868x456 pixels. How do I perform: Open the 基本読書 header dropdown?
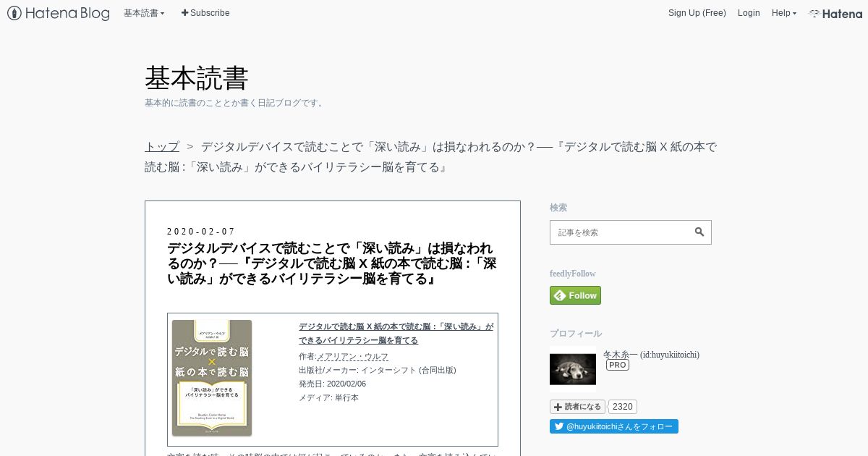pos(144,13)
